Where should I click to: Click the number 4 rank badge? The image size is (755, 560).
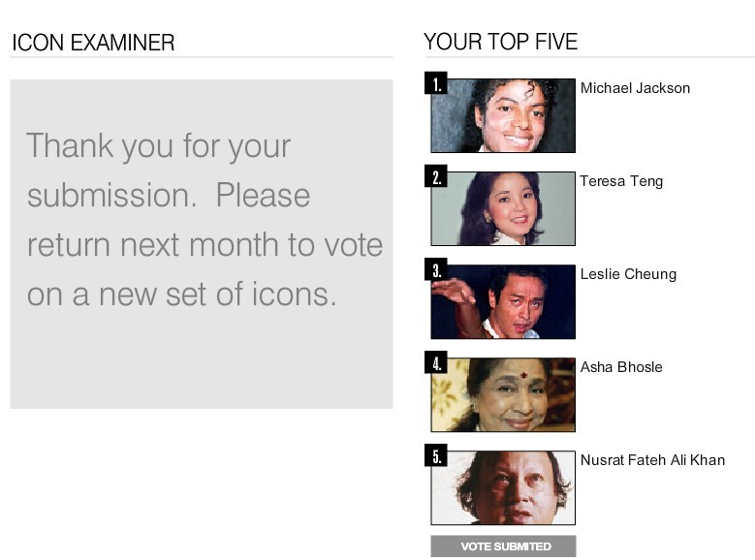click(436, 362)
